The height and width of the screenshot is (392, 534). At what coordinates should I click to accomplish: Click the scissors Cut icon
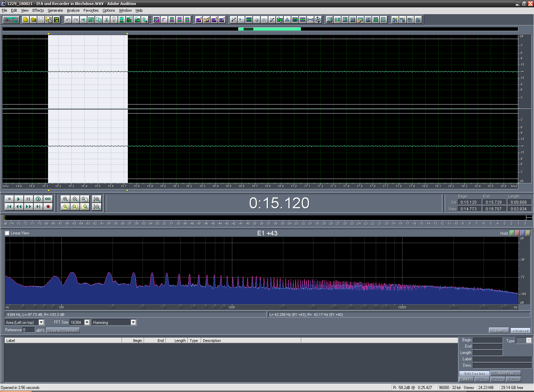tap(106, 20)
